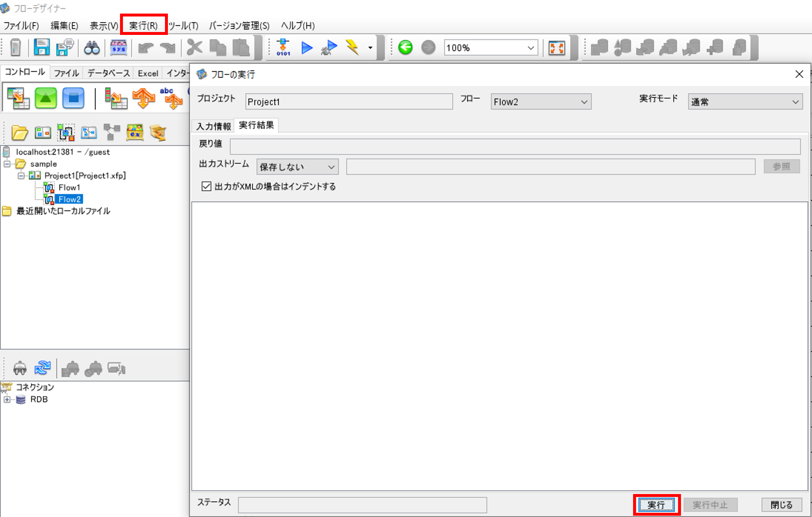812x517 pixels.
Task: Open the フロー Flow2 dropdown
Action: pyautogui.click(x=541, y=102)
